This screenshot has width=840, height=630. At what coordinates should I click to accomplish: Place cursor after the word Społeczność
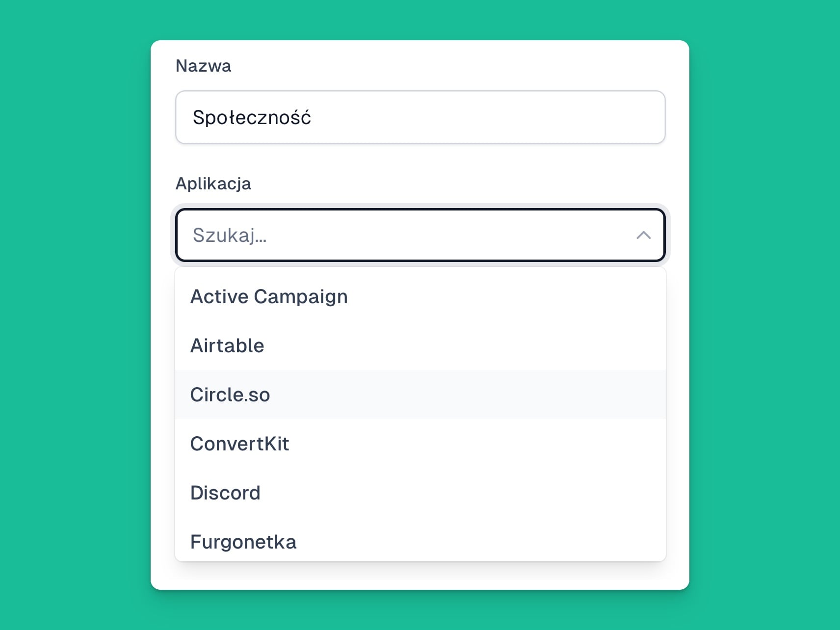(312, 118)
